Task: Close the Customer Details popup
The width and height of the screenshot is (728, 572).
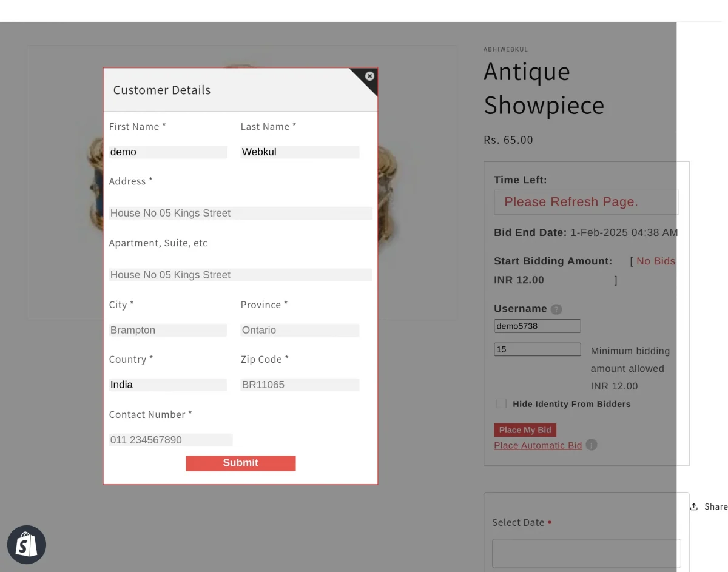Action: [x=369, y=76]
